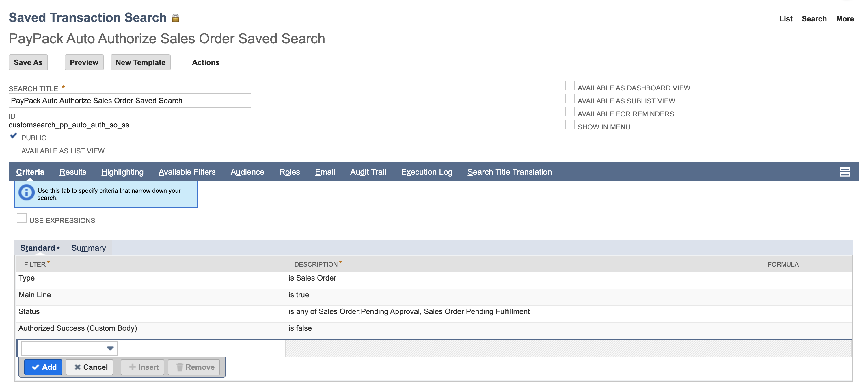Click the Preview button

click(84, 62)
